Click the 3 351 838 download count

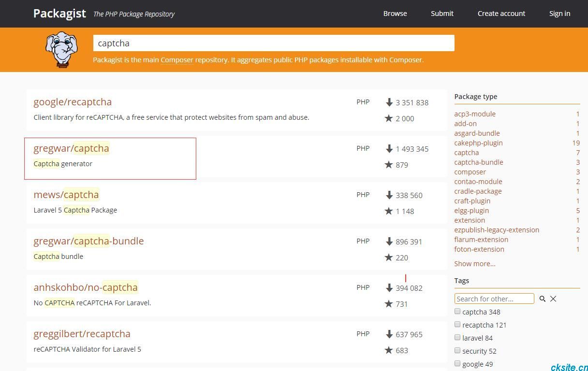point(412,102)
